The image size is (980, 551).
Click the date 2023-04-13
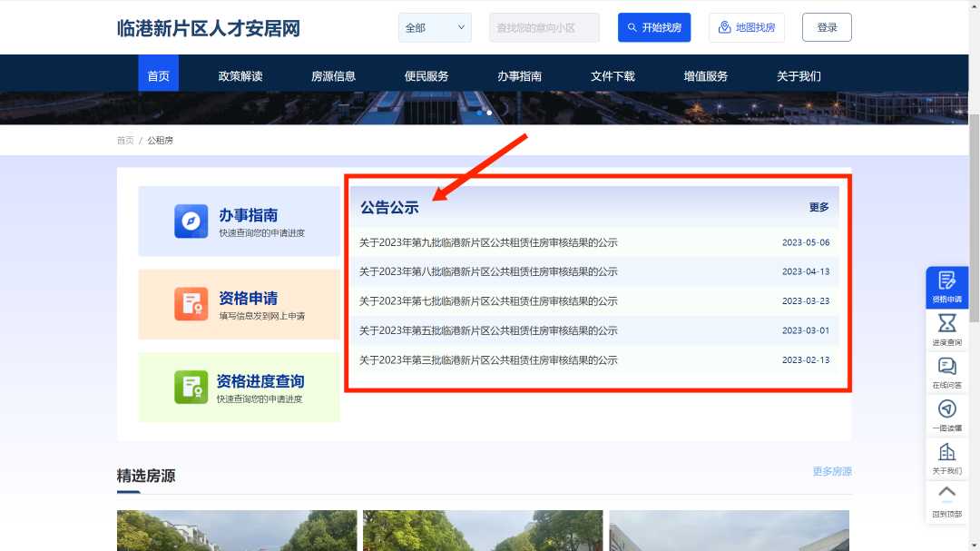806,272
